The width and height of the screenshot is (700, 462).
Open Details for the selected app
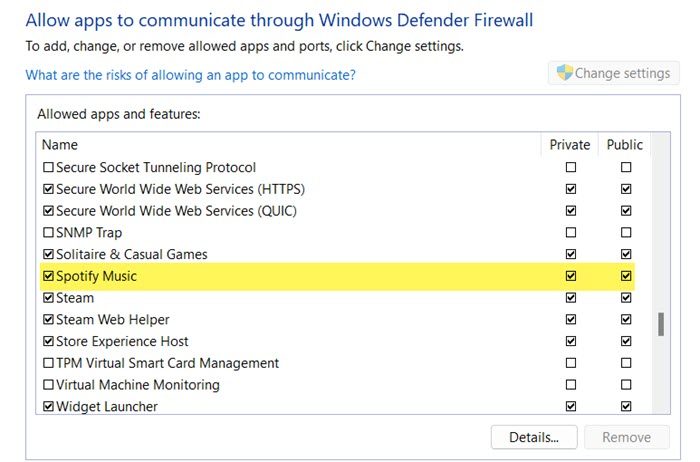(534, 437)
